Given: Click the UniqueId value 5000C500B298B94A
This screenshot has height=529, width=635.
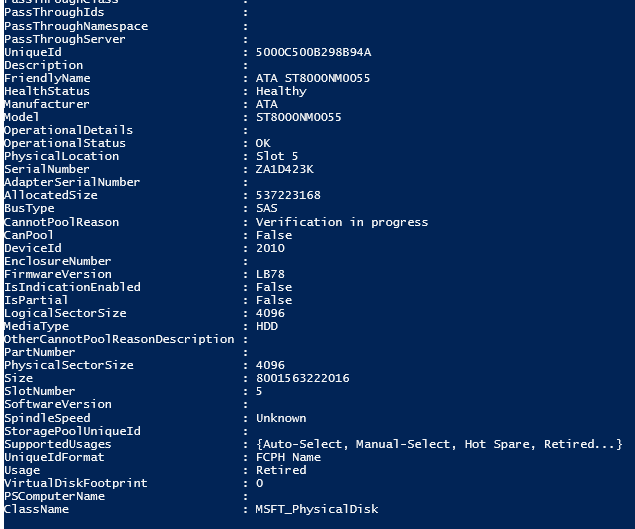Looking at the screenshot, I should [x=313, y=52].
